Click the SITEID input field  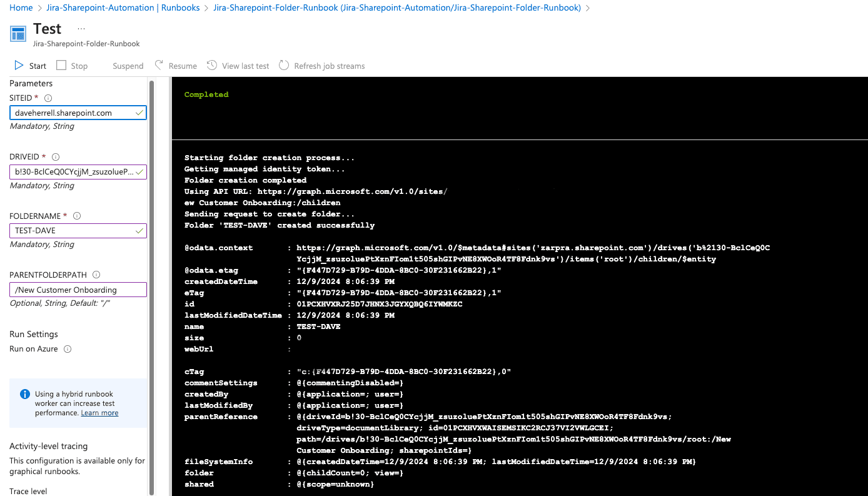(78, 113)
